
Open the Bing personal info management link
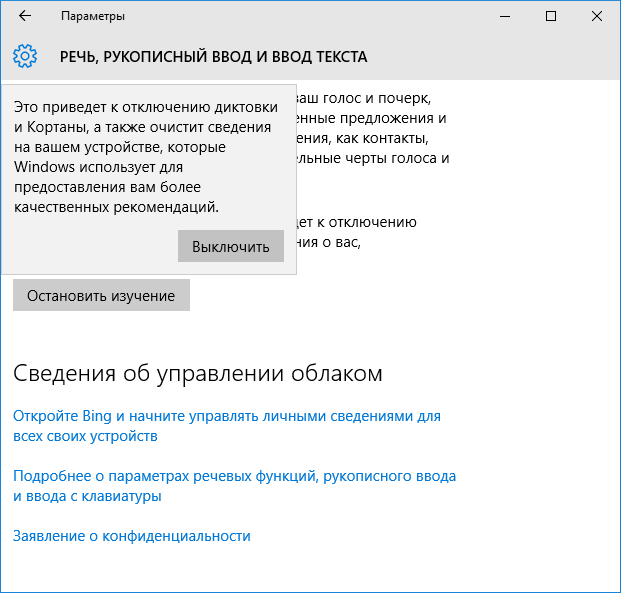click(x=227, y=426)
